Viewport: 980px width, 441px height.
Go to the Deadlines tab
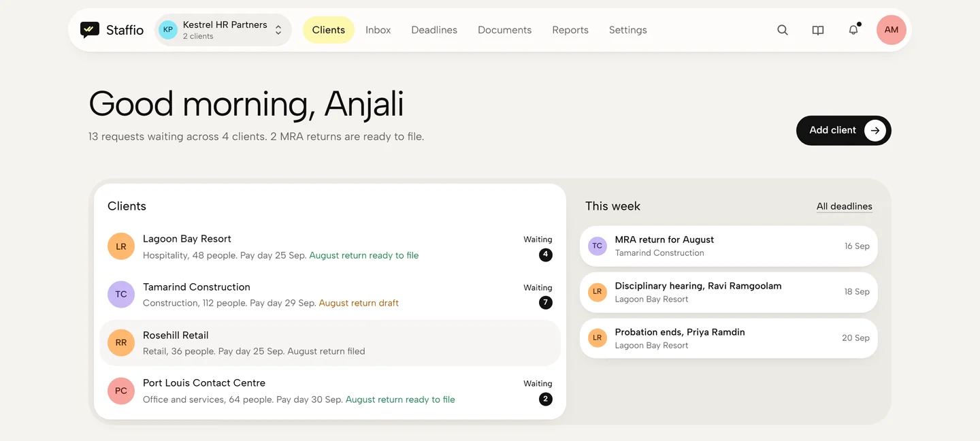(434, 30)
